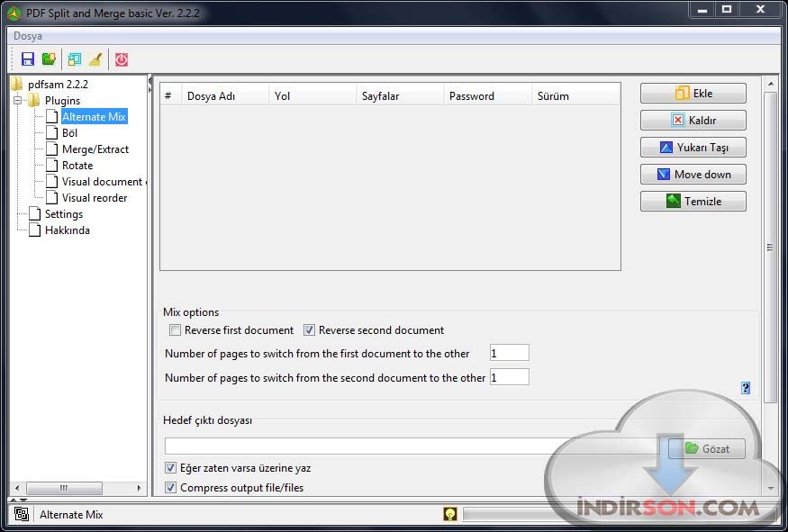
Task: Click the Alternate Mix status bar text
Action: click(71, 514)
